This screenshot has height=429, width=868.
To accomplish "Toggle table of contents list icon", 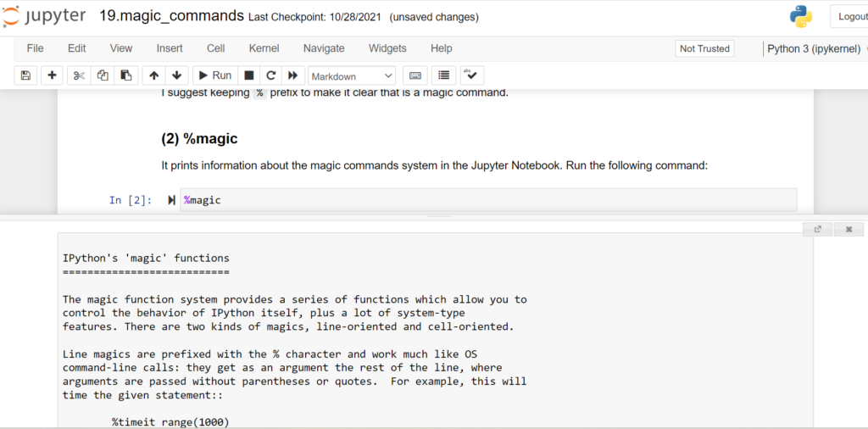I will pyautogui.click(x=443, y=75).
